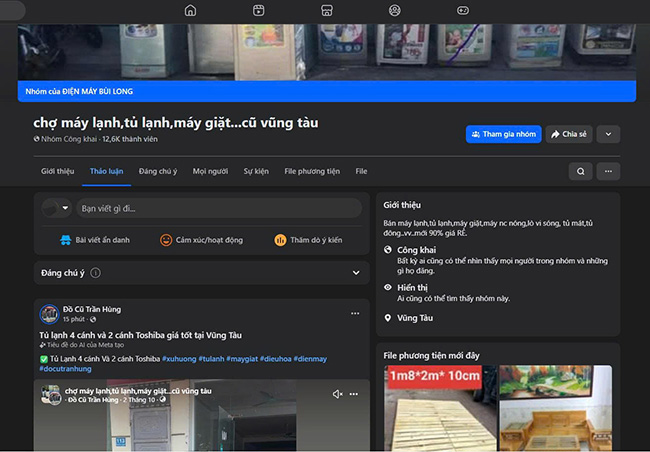Go to the Facebook Home icon
This screenshot has width=650, height=452.
click(190, 10)
